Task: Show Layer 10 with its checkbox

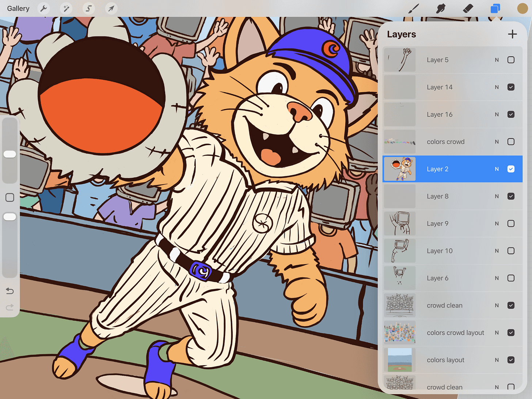Action: click(x=511, y=251)
